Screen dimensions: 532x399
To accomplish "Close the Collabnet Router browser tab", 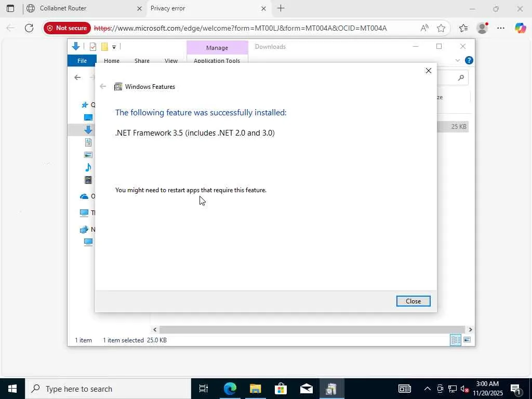I will 139,8.
